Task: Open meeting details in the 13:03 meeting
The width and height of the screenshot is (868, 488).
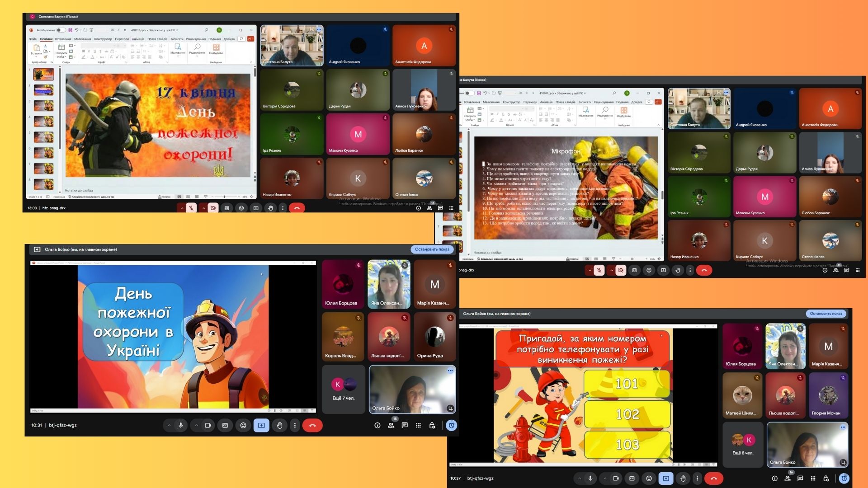Action: [x=418, y=208]
